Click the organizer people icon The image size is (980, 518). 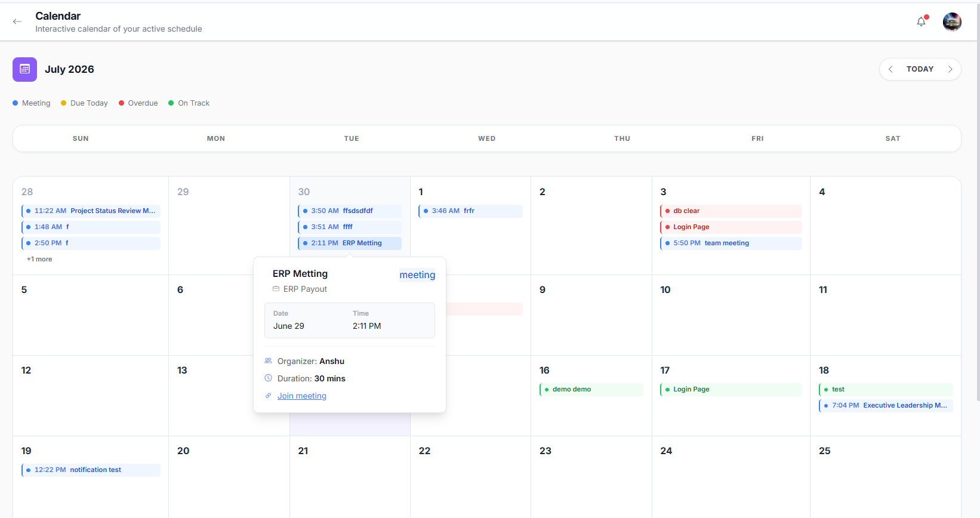(269, 361)
